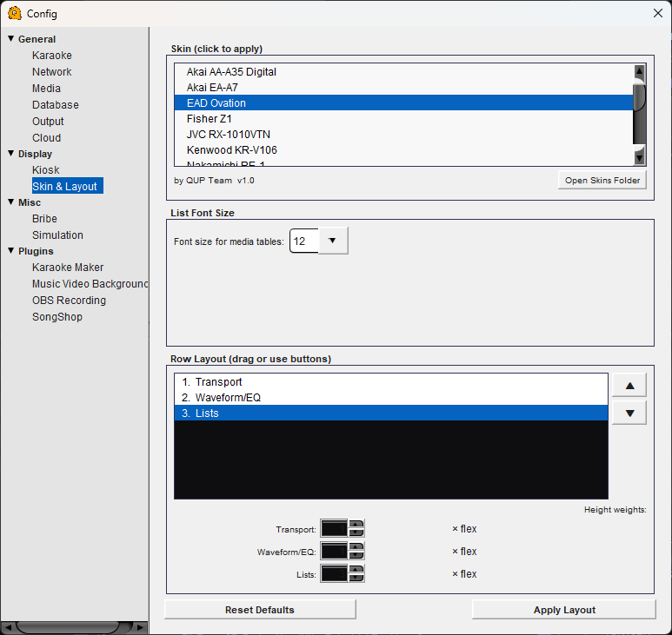Click the Reset Defaults button

(260, 609)
